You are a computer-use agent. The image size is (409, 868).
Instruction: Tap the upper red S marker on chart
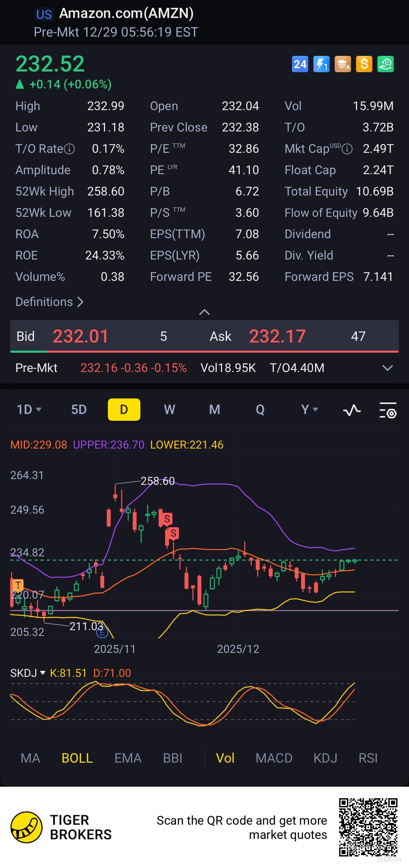click(167, 519)
